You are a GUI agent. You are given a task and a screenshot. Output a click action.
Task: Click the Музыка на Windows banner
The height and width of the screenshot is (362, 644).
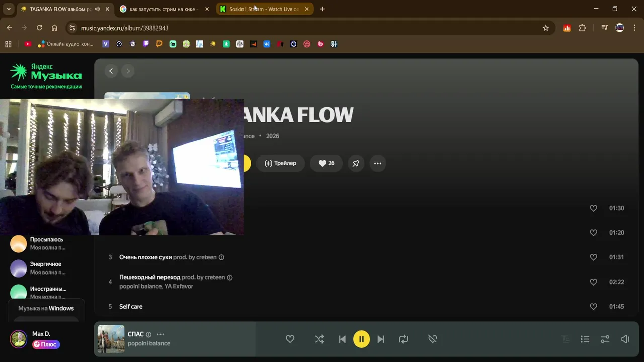point(46,308)
